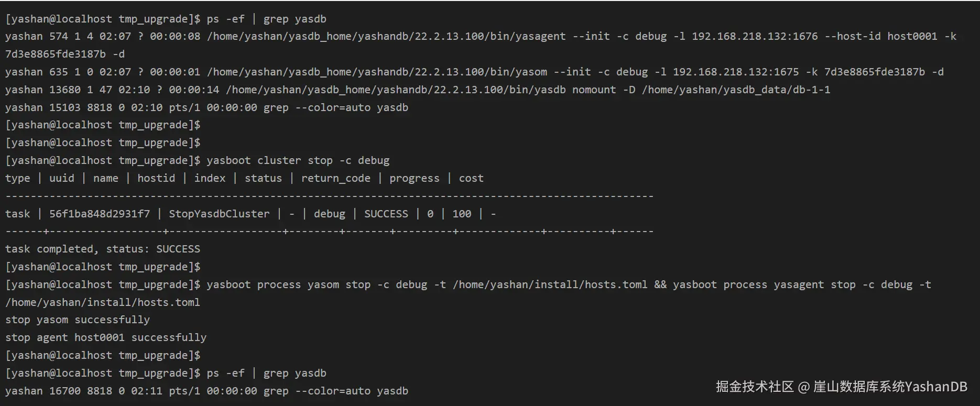
Task: Click the SUCCESS status in the task row
Action: pyautogui.click(x=386, y=214)
